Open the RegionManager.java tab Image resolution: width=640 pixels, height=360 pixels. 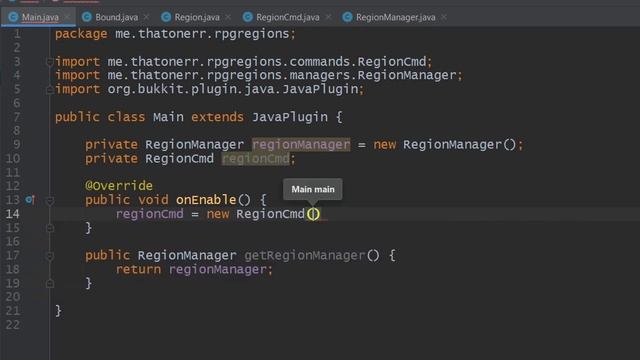[x=395, y=17]
